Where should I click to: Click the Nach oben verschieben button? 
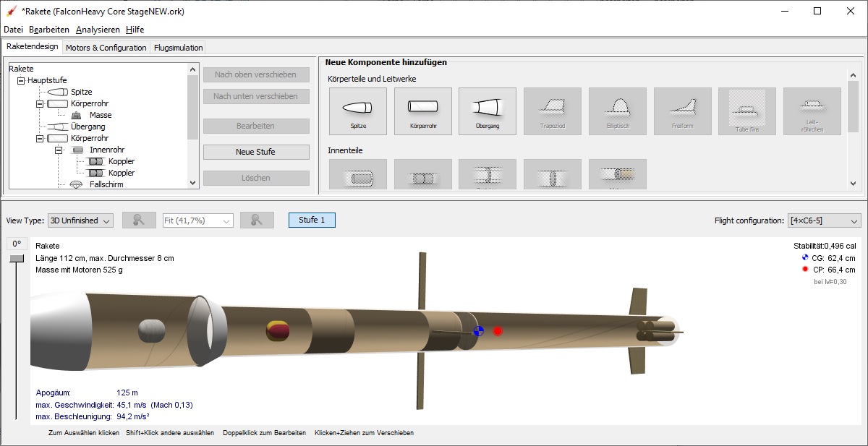(255, 74)
